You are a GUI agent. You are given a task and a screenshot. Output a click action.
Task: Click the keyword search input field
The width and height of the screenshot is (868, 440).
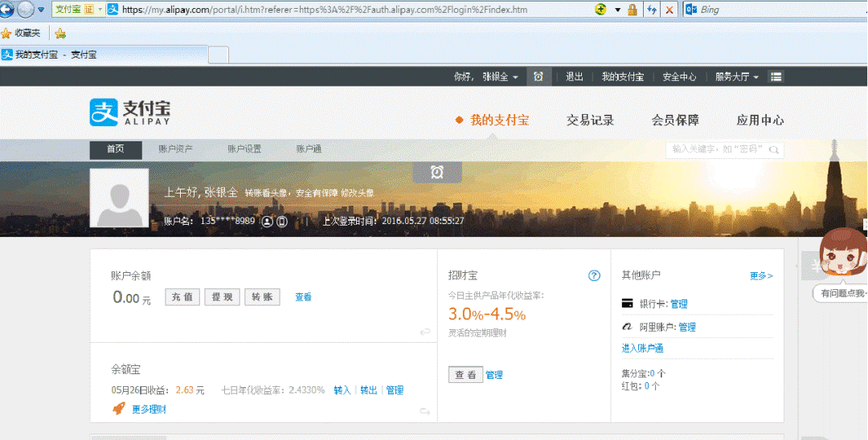724,149
